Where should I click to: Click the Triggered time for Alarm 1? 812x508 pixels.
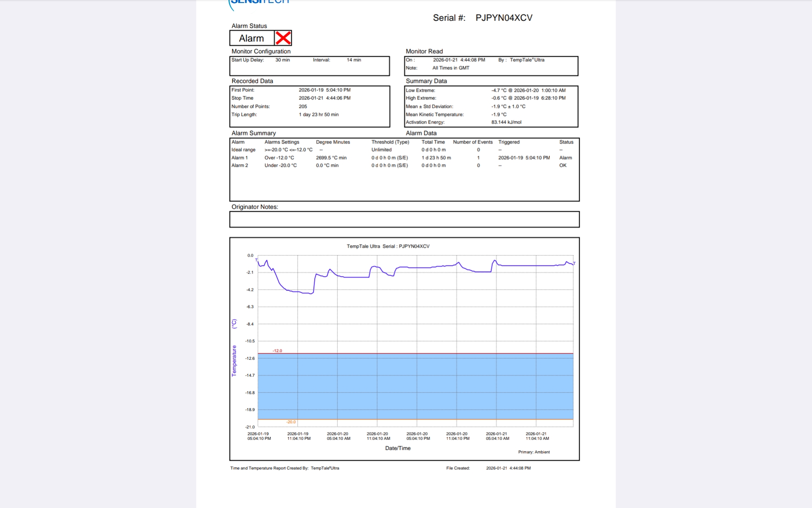tap(524, 158)
